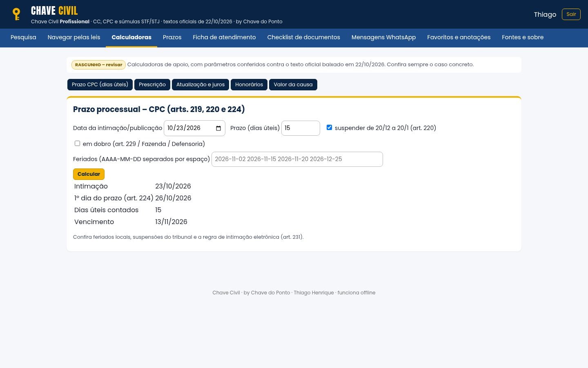Image resolution: width=588 pixels, height=368 pixels.
Task: Click the Intimação value 23/10/2026
Action: coord(173,186)
